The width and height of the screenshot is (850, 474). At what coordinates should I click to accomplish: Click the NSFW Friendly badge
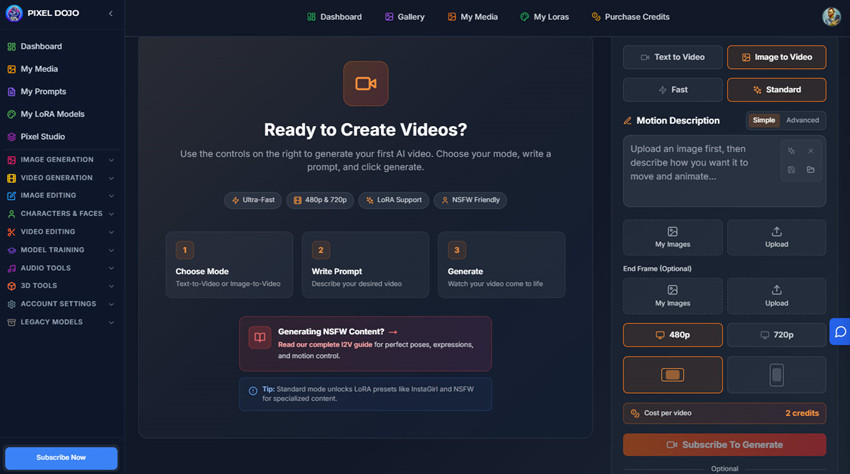point(470,200)
